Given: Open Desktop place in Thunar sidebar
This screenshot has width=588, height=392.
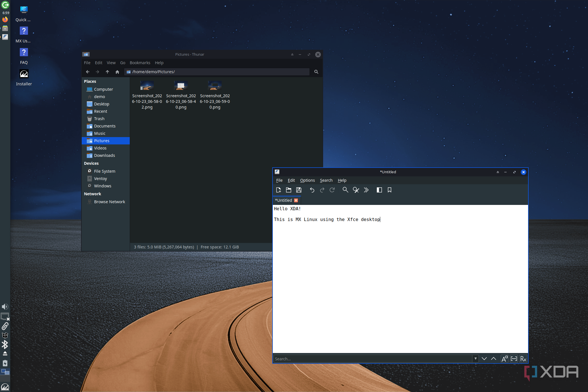Looking at the screenshot, I should coord(106,104).
